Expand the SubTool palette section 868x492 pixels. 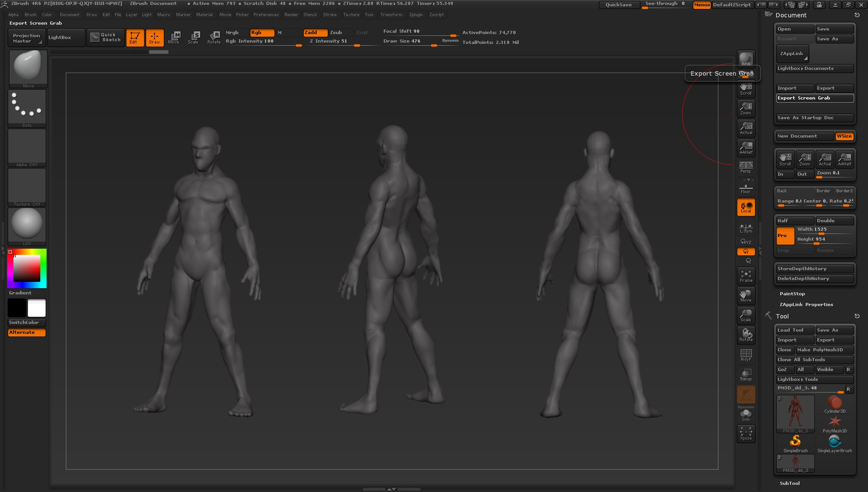click(x=790, y=483)
